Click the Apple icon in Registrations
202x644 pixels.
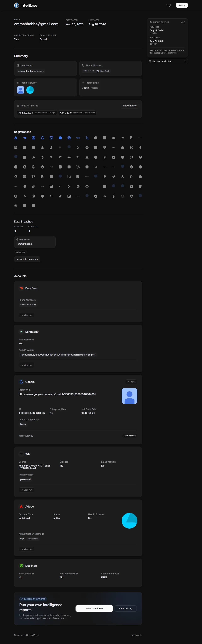[x=113, y=138]
